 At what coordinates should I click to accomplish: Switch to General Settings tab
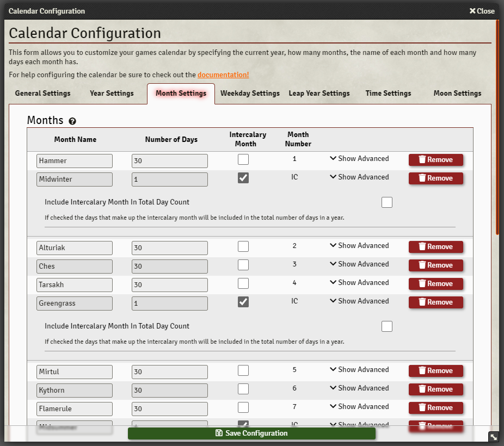pyautogui.click(x=43, y=94)
